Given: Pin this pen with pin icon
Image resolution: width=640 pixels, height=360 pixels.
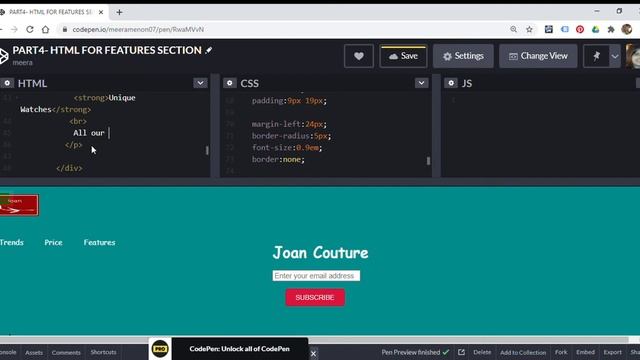Looking at the screenshot, I should pyautogui.click(x=596, y=56).
